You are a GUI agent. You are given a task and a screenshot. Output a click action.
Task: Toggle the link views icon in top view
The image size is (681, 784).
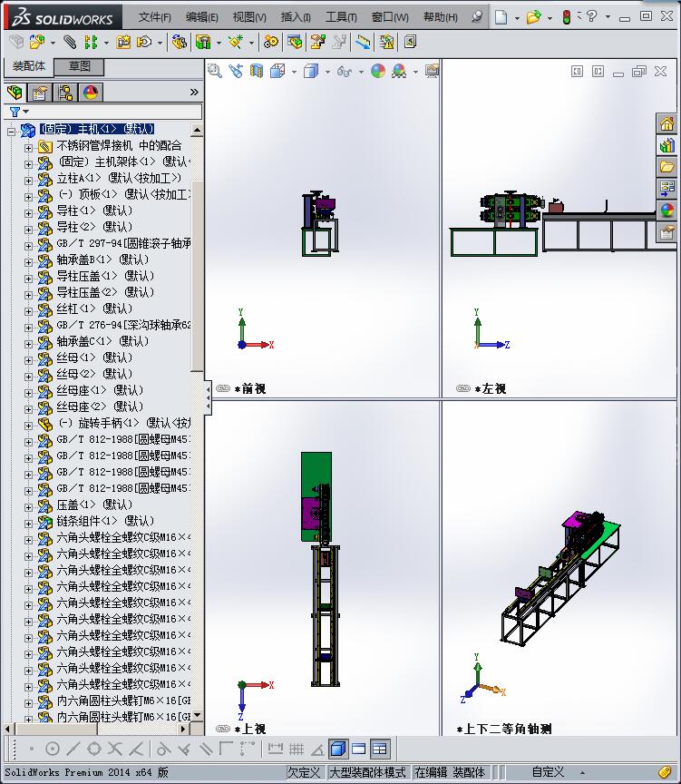click(x=223, y=729)
